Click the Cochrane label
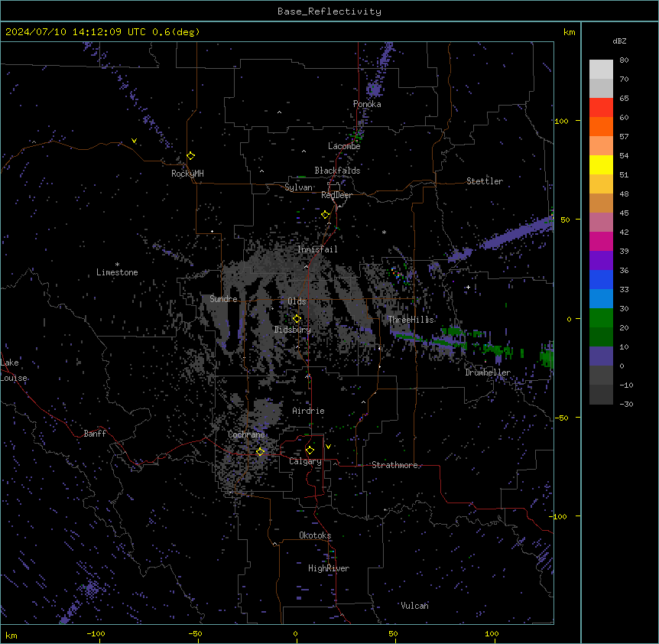Viewport: 659px width, 644px height. point(246,434)
